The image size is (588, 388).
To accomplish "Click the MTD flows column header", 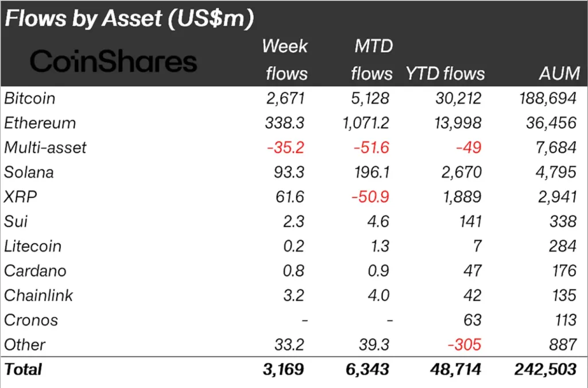I will click(372, 60).
